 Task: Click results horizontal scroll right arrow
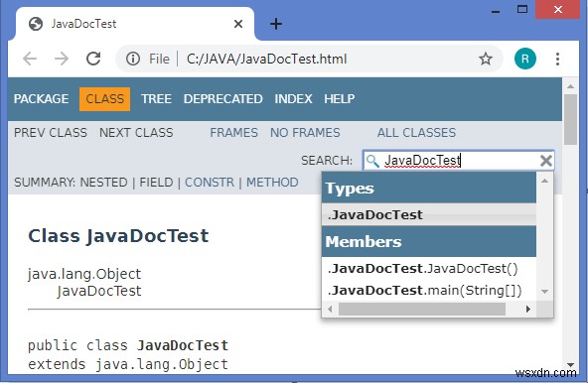(528, 310)
